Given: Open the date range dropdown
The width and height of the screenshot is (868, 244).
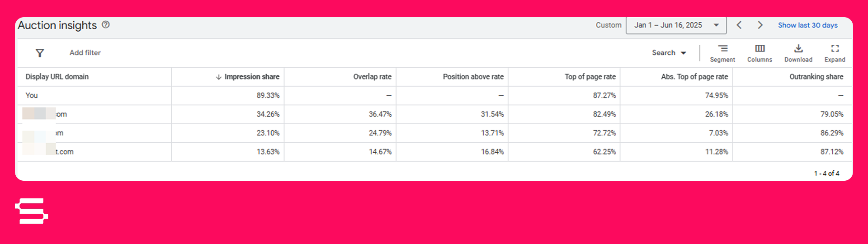Looking at the screenshot, I should [x=676, y=25].
